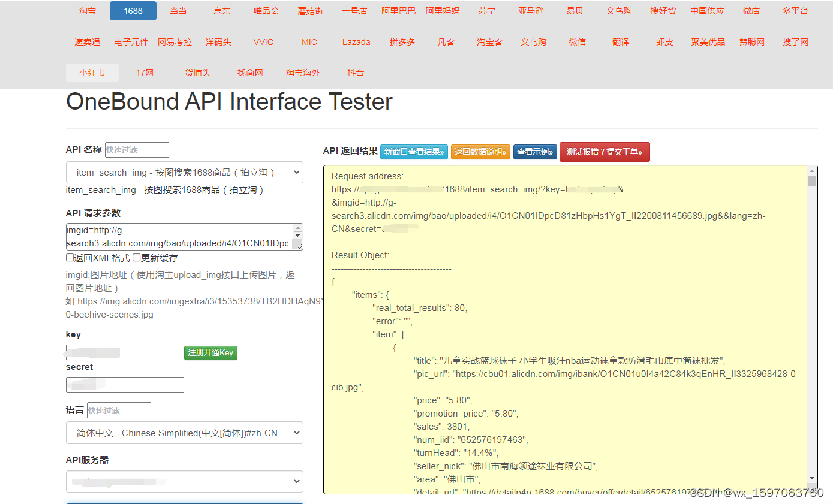The height and width of the screenshot is (504, 833).
Task: Click the "sales": 3801 line
Action: (x=441, y=427)
